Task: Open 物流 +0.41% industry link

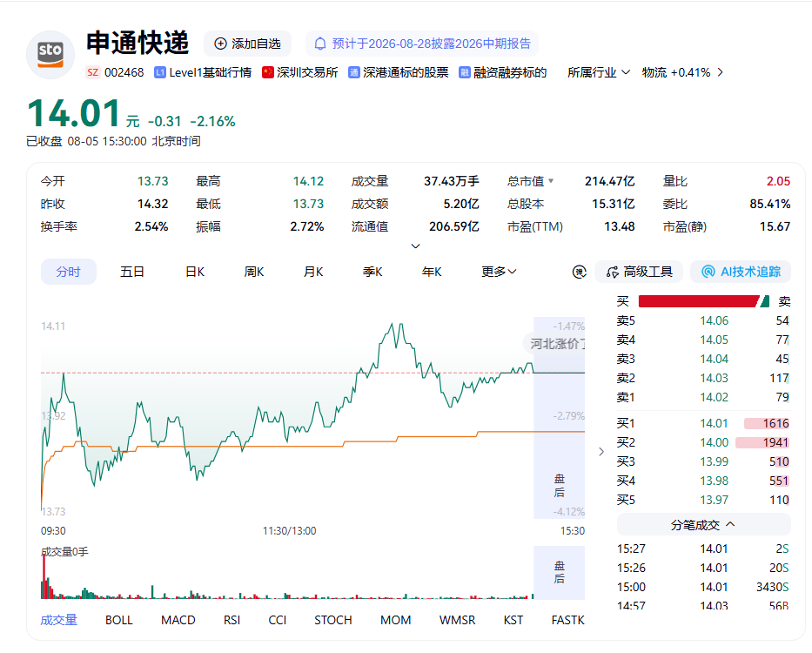Action: [682, 72]
